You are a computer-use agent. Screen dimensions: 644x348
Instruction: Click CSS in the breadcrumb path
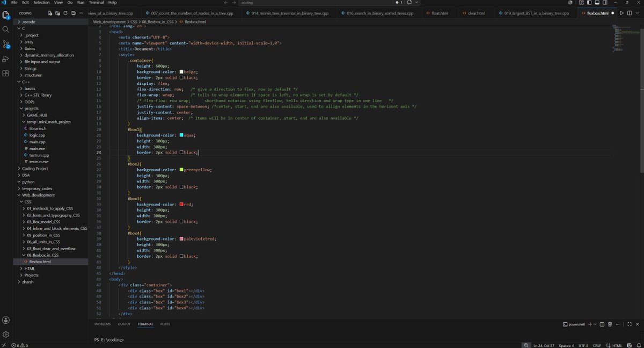pyautogui.click(x=133, y=21)
